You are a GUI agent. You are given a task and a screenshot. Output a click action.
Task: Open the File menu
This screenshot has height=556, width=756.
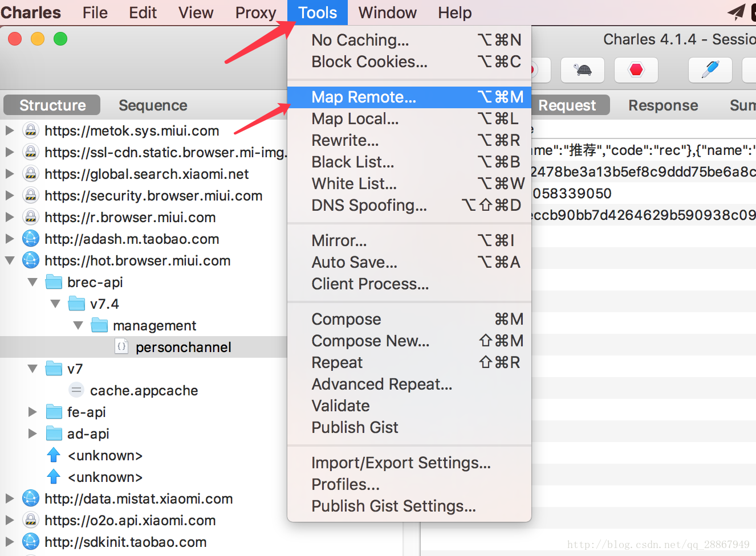click(x=95, y=13)
